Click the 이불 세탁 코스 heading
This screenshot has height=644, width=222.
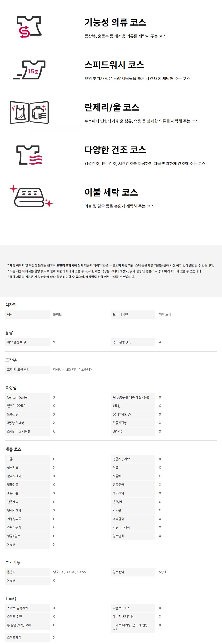(x=111, y=192)
